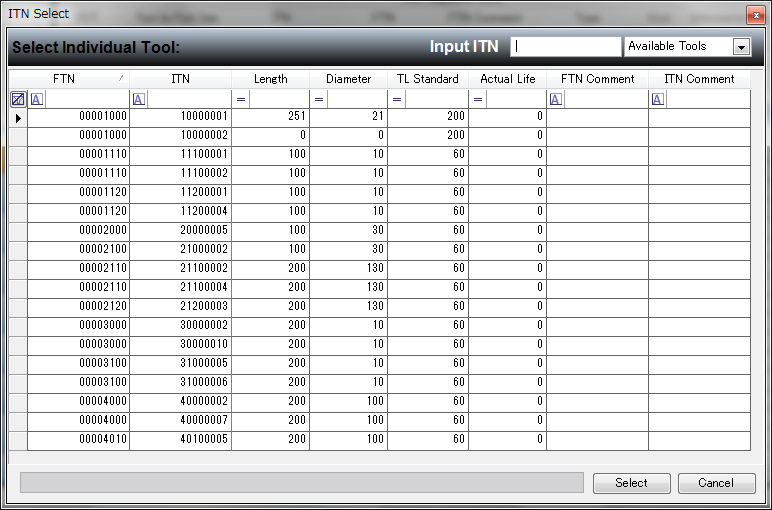Click TL Standard filter equals operator icon
The width and height of the screenshot is (772, 510).
click(x=397, y=100)
